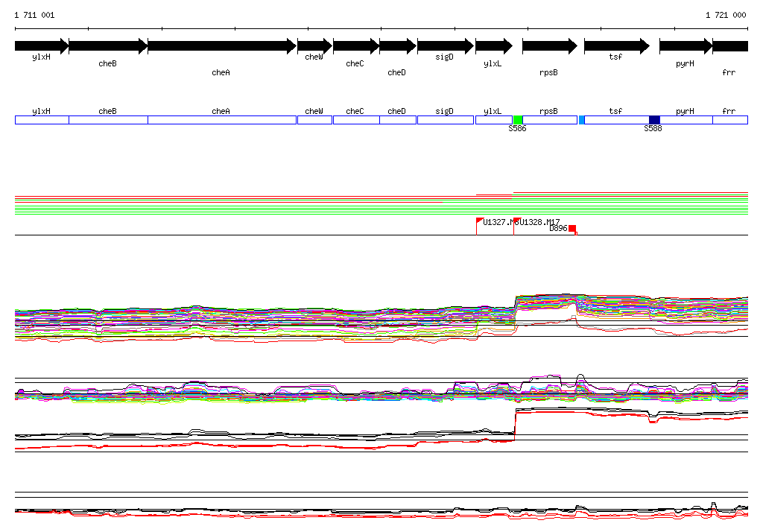Select the blue-outlined cheC box

click(356, 120)
